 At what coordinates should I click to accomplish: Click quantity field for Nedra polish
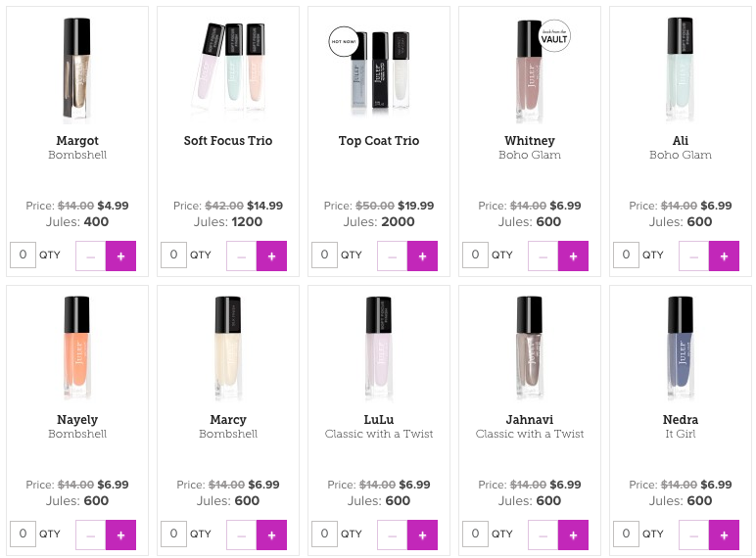(626, 535)
